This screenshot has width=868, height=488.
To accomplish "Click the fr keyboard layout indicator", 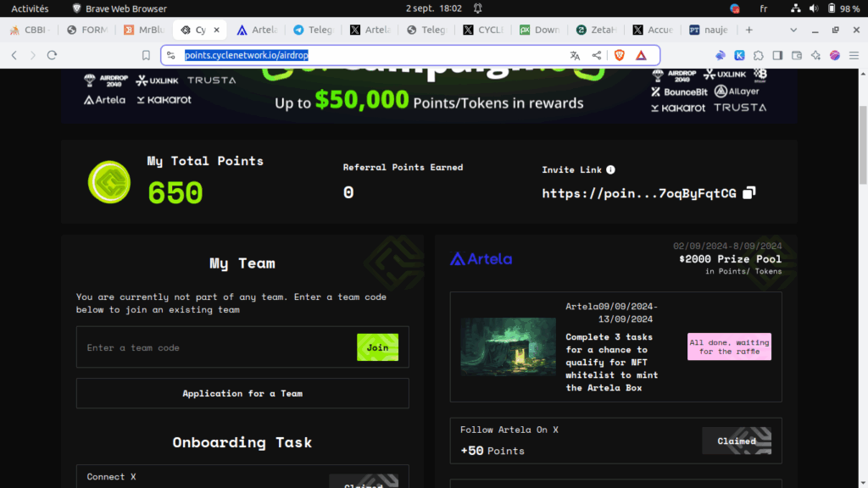I will (764, 8).
